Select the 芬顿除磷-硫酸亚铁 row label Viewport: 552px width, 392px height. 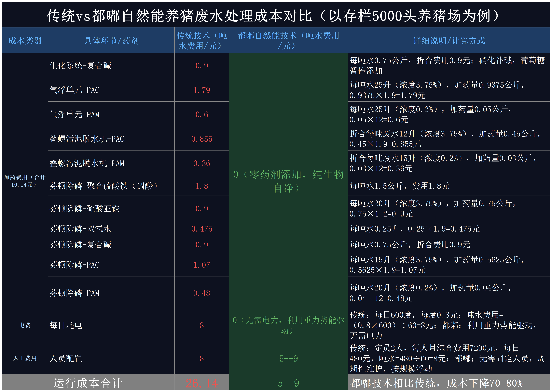(84, 208)
